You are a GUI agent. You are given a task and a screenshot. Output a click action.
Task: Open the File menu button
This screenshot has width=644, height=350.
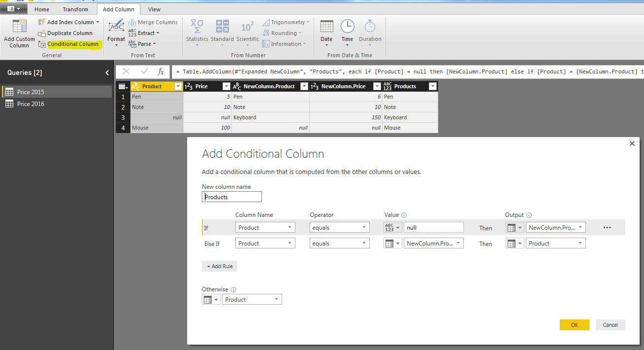click(x=13, y=9)
